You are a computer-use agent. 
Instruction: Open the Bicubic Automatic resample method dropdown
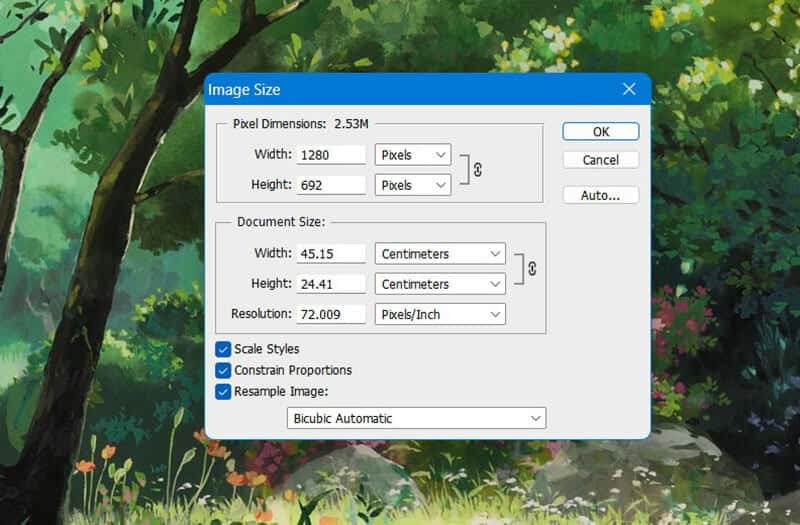416,418
